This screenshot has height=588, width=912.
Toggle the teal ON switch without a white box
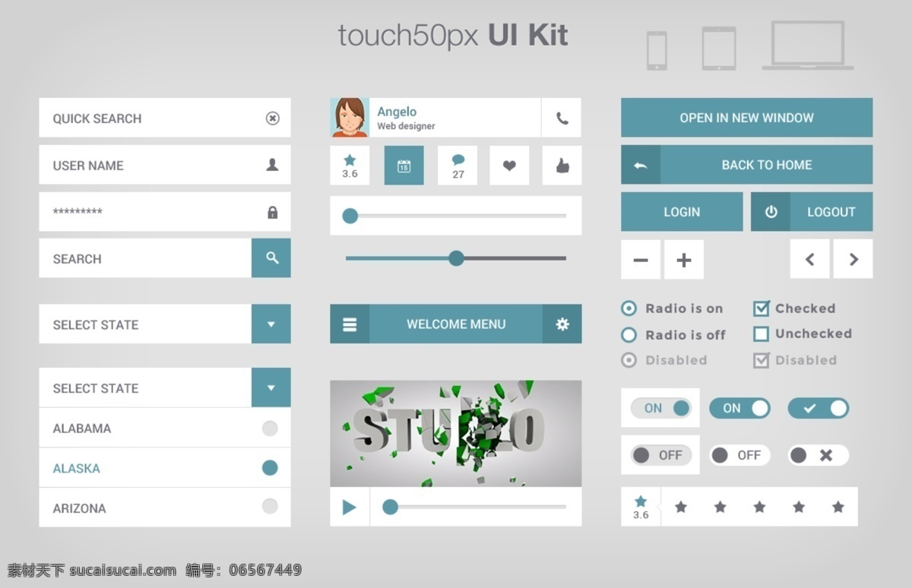pos(739,408)
